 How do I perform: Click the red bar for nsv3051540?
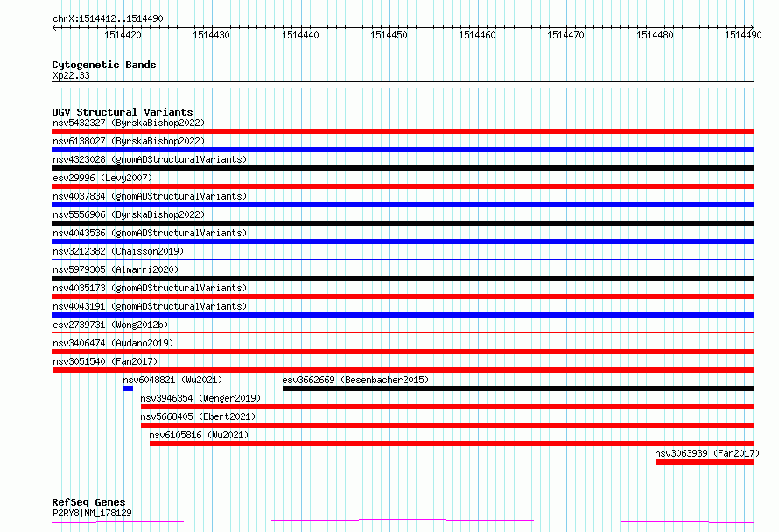tap(403, 370)
